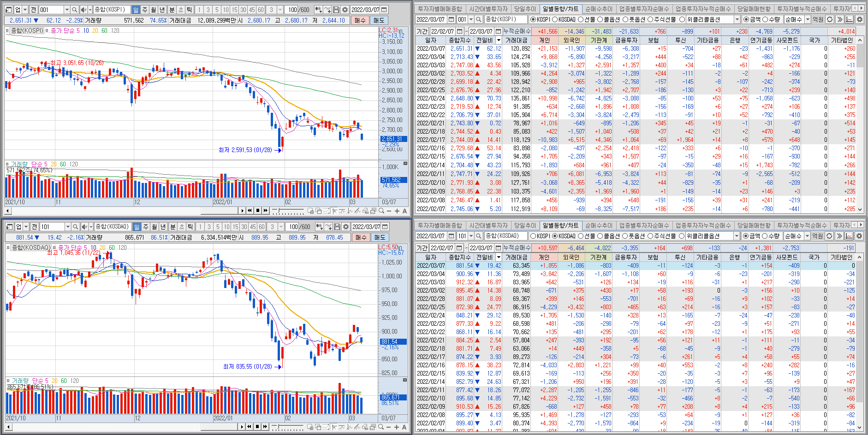This screenshot has height=435, width=868.
Task: Switch to 업종별투자자순매수 tab in the lower panel
Action: [x=644, y=225]
